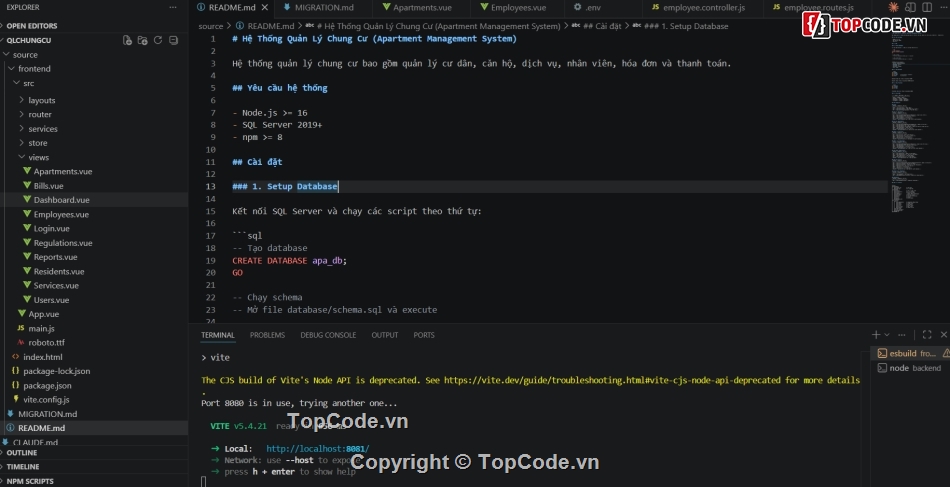Expand the router folder
Viewport: 950px width, 487px height.
click(38, 114)
